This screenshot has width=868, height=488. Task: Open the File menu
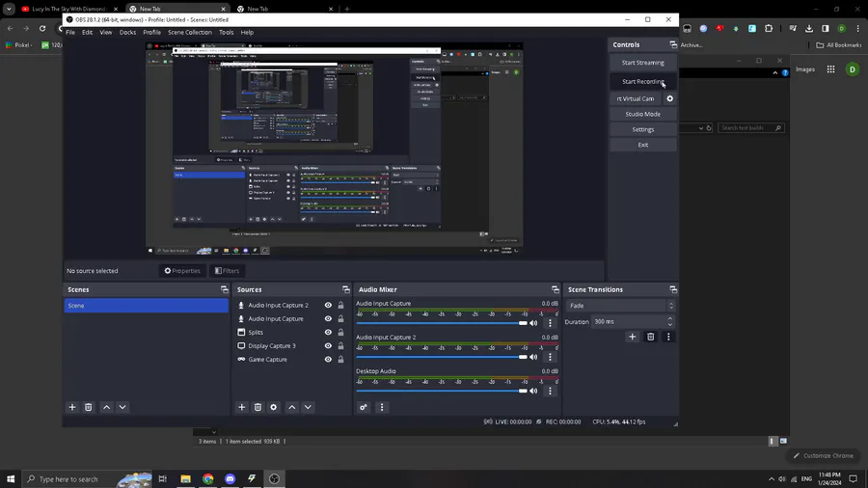tap(70, 32)
